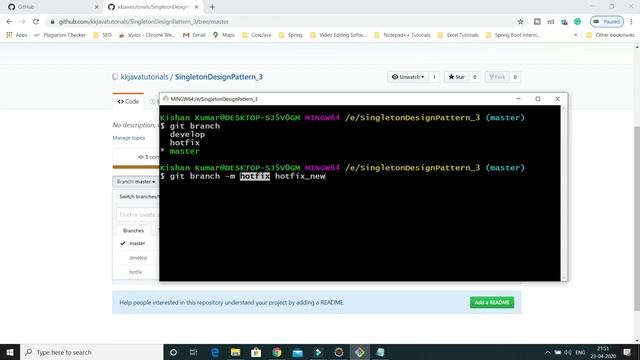Click the browser back arrow
Image resolution: width=640 pixels, height=360 pixels.
point(9,22)
